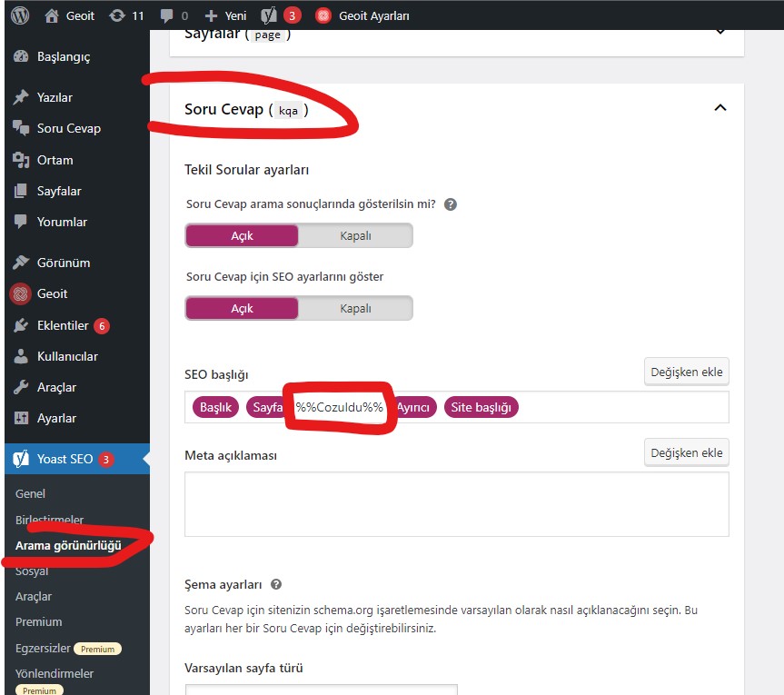Click inside the Meta açıklaması text field
The width and height of the screenshot is (784, 695).
456,504
